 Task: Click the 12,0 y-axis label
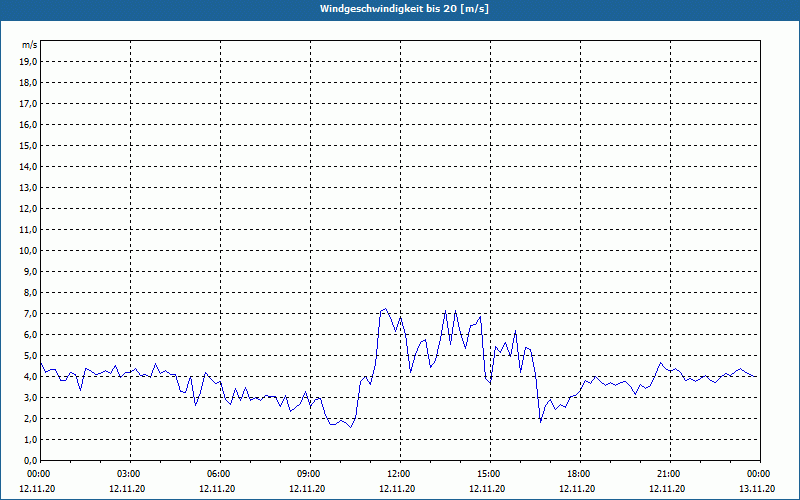pyautogui.click(x=28, y=209)
